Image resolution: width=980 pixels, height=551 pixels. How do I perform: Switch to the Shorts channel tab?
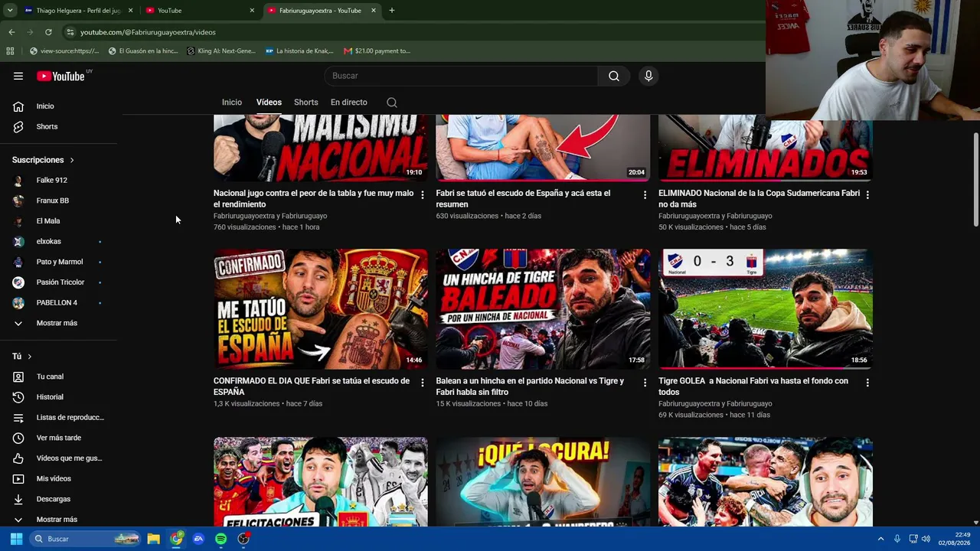pyautogui.click(x=306, y=103)
